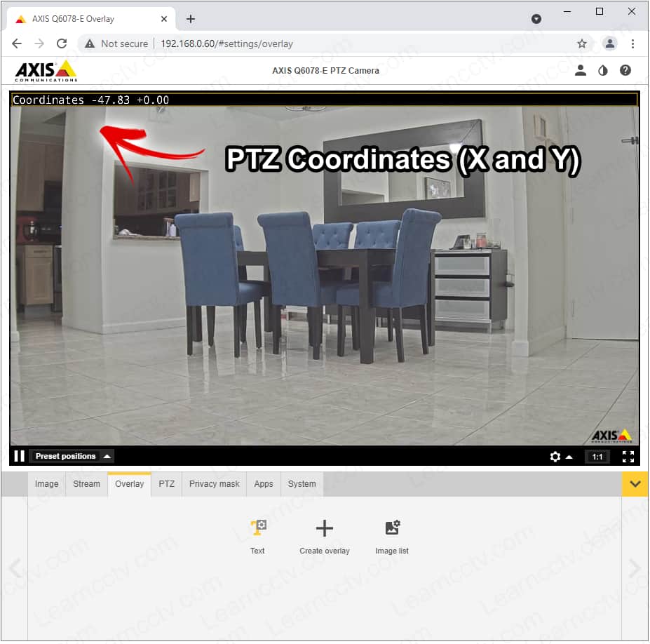Reload the page in browser
Viewport: 650px width, 644px height.
62,43
